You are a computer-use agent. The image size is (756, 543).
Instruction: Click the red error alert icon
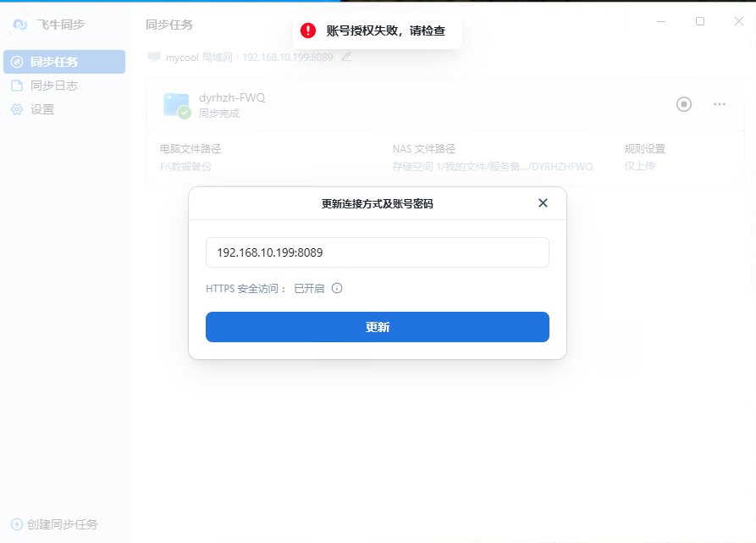tap(308, 30)
